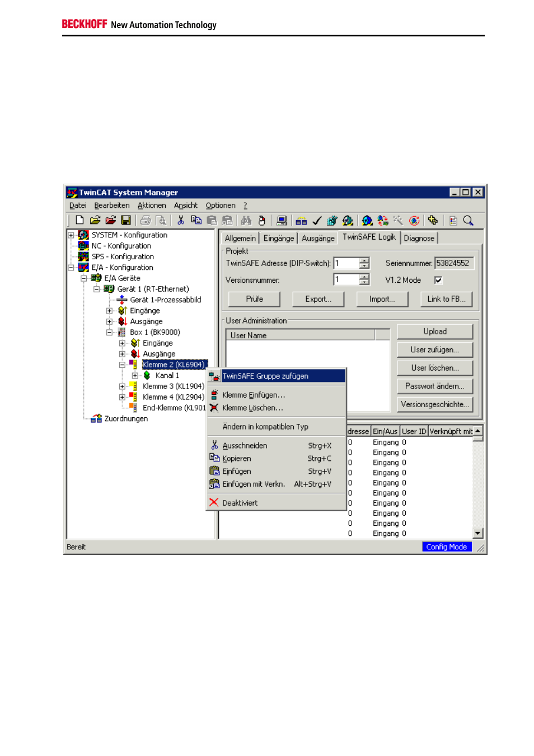Click the red Klemme 4 (KL2904) terminal icon

pyautogui.click(x=134, y=396)
